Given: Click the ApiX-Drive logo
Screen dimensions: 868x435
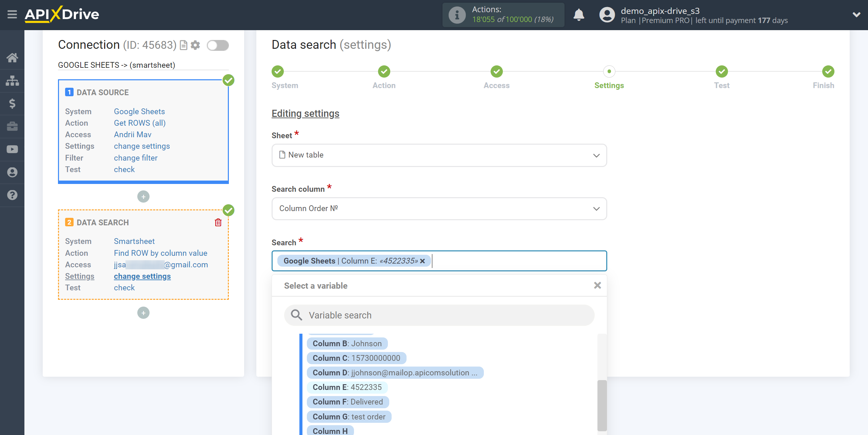Looking at the screenshot, I should click(62, 14).
